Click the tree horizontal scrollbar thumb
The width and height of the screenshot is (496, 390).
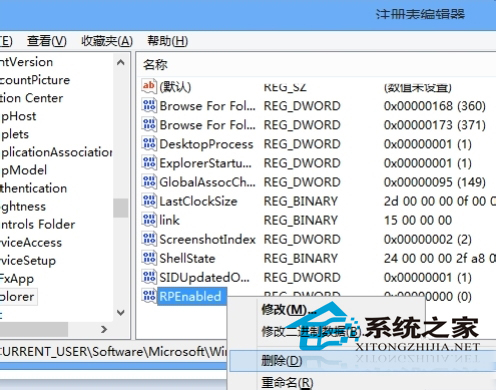tap(34, 329)
